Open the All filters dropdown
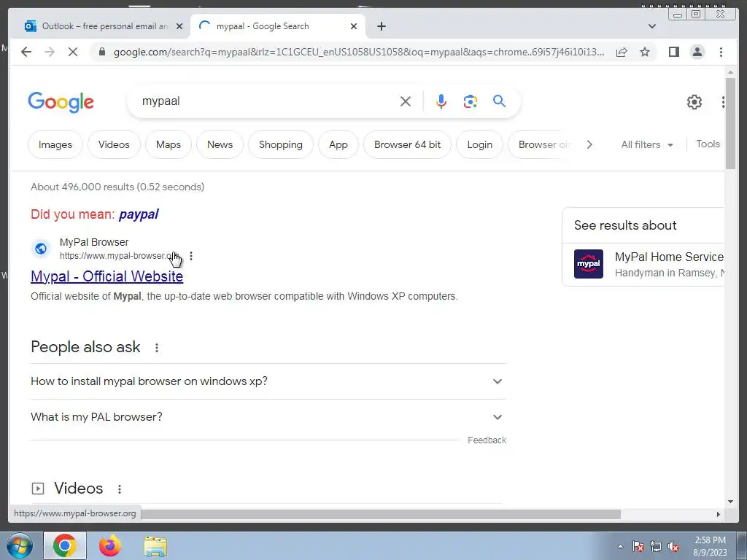 [x=647, y=145]
